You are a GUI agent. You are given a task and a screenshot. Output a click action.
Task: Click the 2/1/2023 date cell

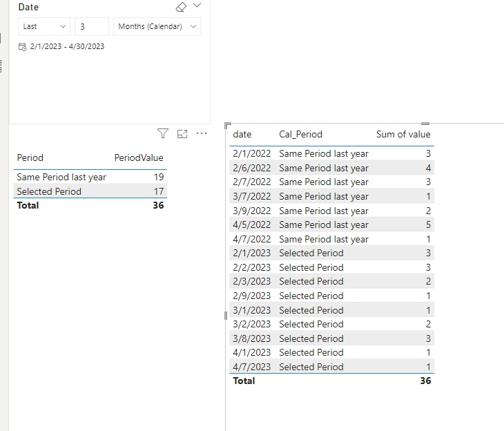click(x=252, y=253)
